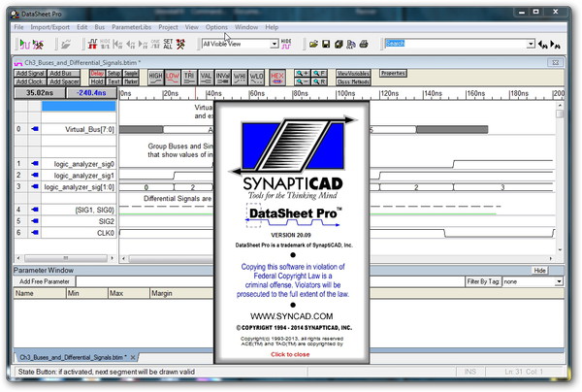Click the zoom range (R) magnifier button
This screenshot has width=582, height=392.
coord(319,82)
